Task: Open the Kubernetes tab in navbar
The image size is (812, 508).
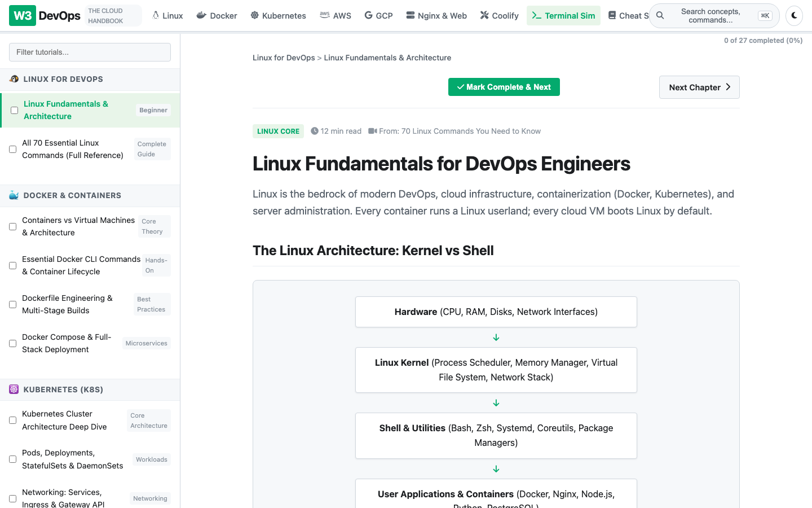Action: (x=278, y=16)
